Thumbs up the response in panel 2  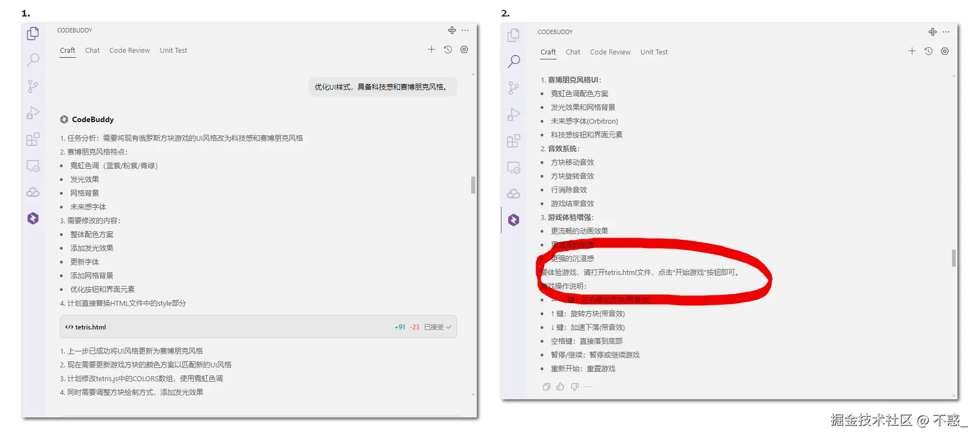(560, 387)
